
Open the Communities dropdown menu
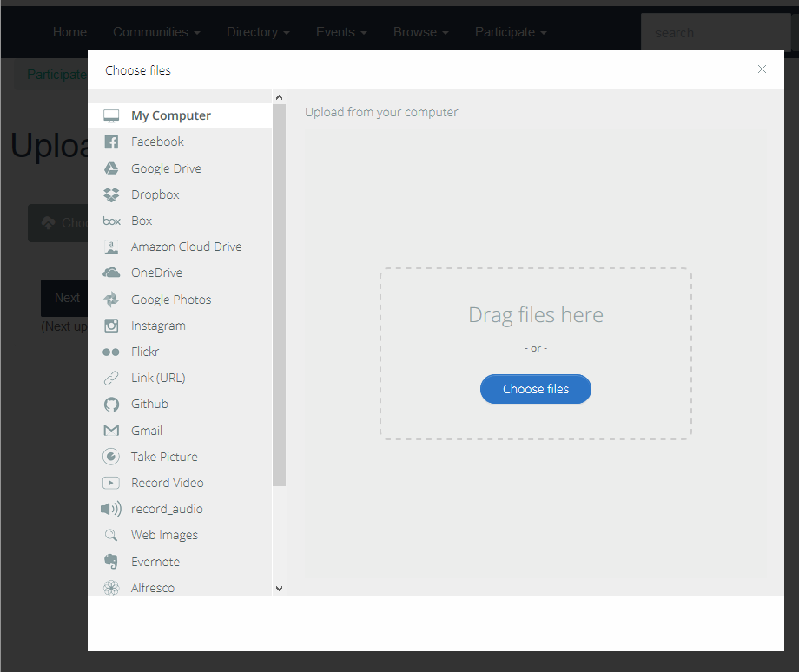click(x=156, y=32)
